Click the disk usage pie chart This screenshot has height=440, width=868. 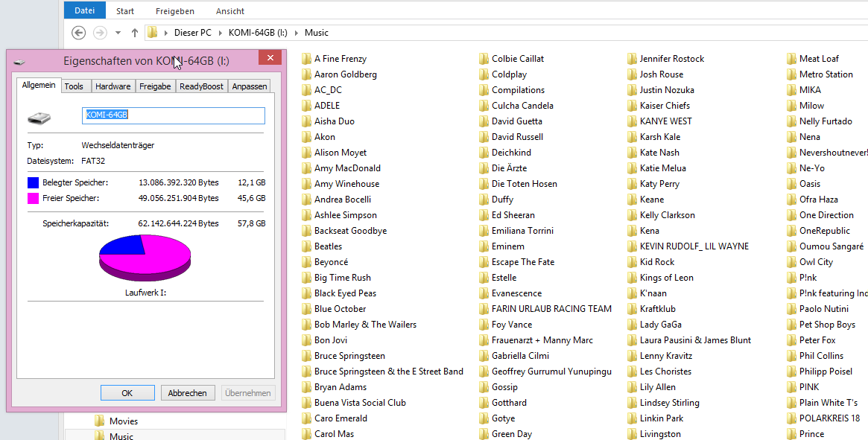[145, 258]
